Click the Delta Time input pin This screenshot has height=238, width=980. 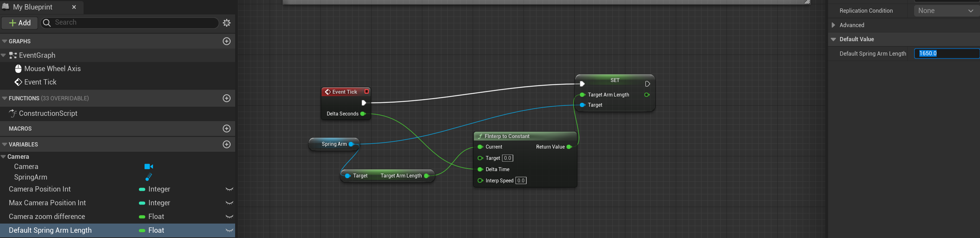(x=480, y=169)
